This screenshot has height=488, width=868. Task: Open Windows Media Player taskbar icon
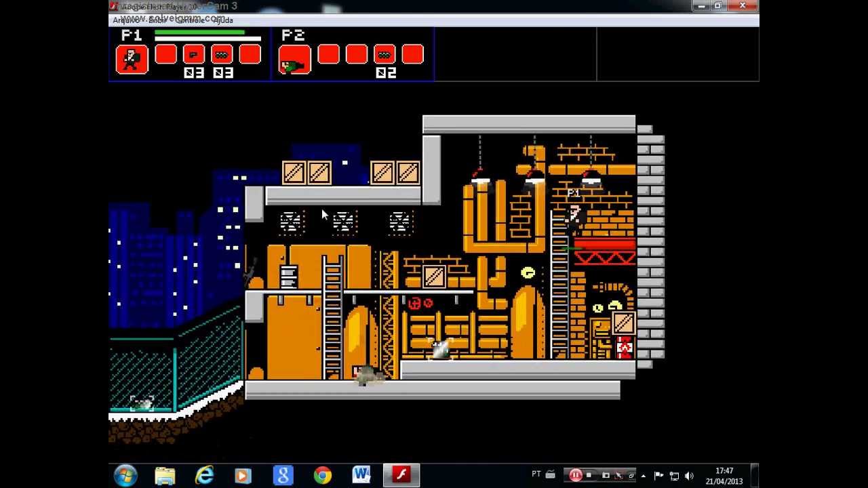coord(243,475)
